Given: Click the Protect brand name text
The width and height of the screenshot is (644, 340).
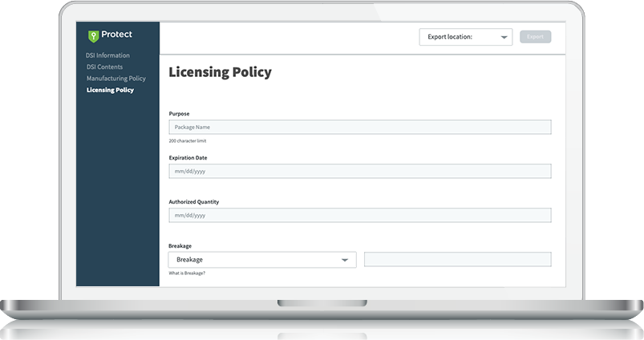Looking at the screenshot, I should [x=116, y=34].
